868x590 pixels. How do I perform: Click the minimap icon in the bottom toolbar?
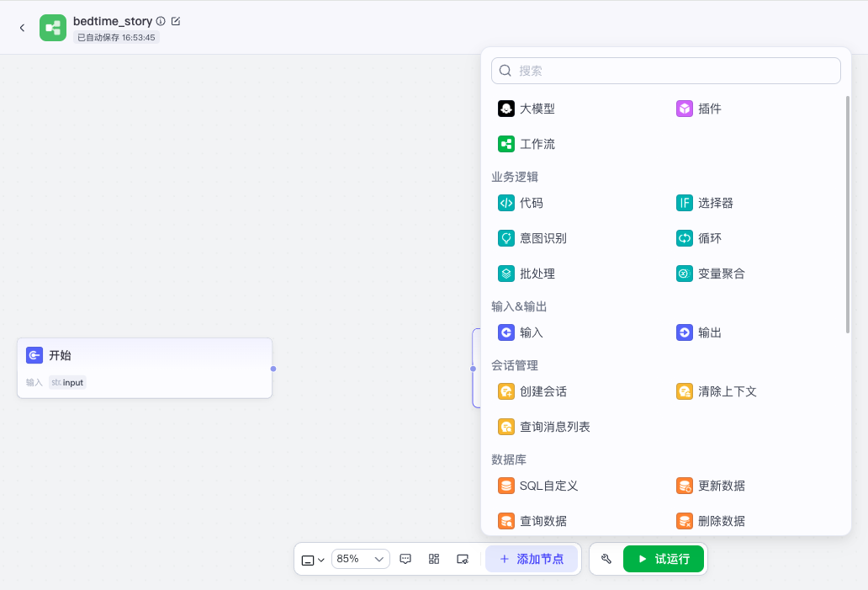(463, 559)
